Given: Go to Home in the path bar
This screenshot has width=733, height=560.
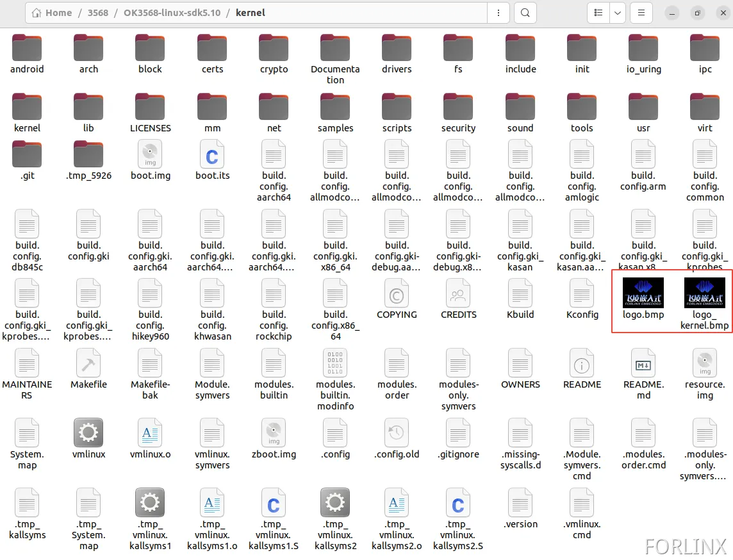Looking at the screenshot, I should pyautogui.click(x=52, y=13).
